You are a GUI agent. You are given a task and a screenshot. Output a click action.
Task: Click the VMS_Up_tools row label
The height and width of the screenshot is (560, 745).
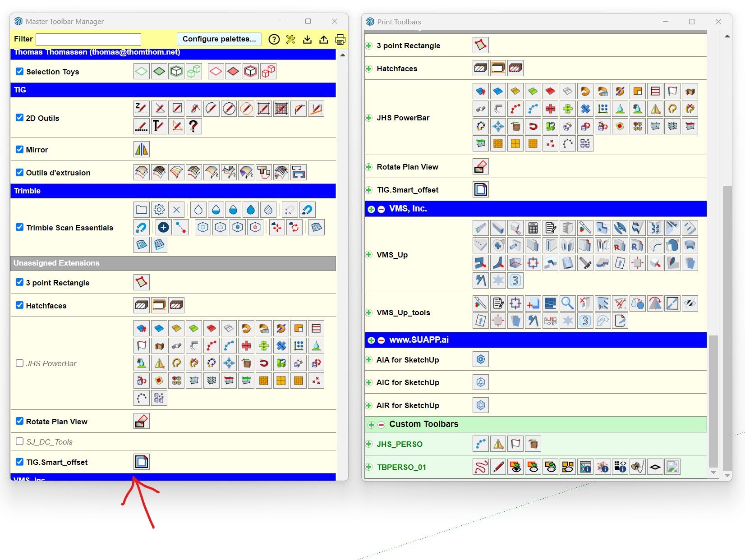click(403, 312)
